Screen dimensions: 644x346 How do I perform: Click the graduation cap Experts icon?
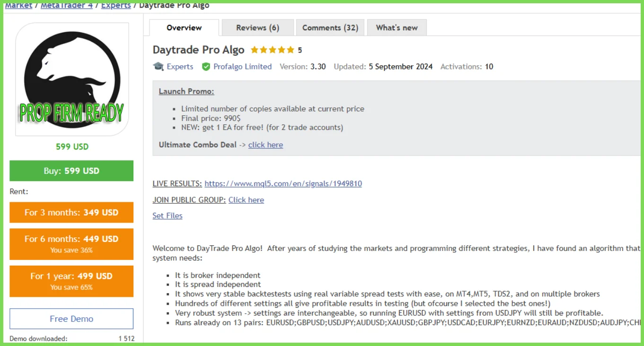pos(158,67)
